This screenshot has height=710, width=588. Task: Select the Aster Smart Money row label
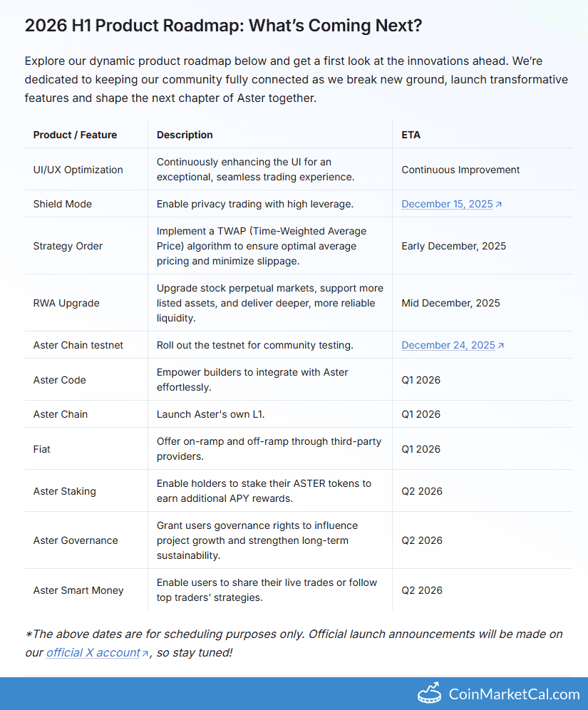tap(78, 590)
